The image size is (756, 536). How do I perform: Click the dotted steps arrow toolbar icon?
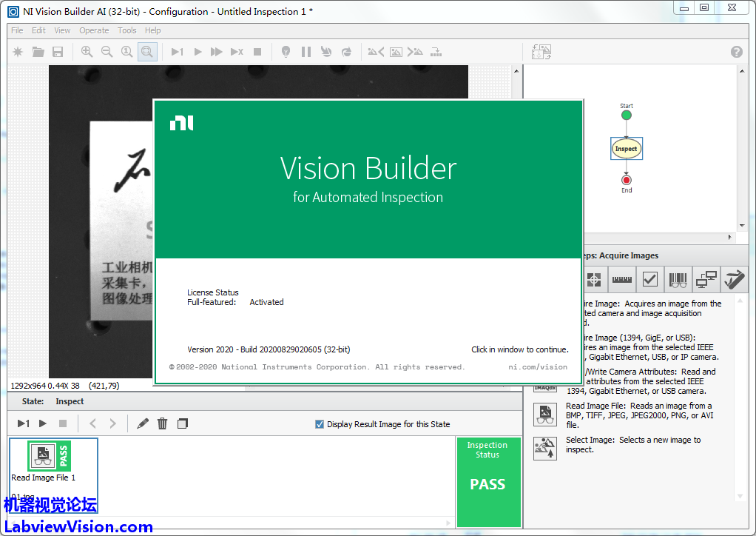pos(436,52)
